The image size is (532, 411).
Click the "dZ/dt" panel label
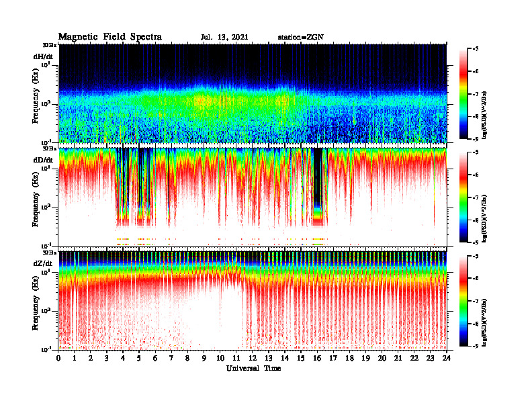(x=43, y=263)
